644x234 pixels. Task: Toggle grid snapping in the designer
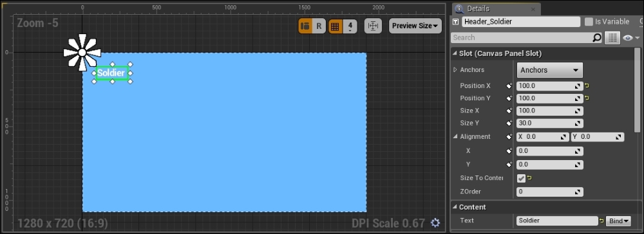[335, 26]
